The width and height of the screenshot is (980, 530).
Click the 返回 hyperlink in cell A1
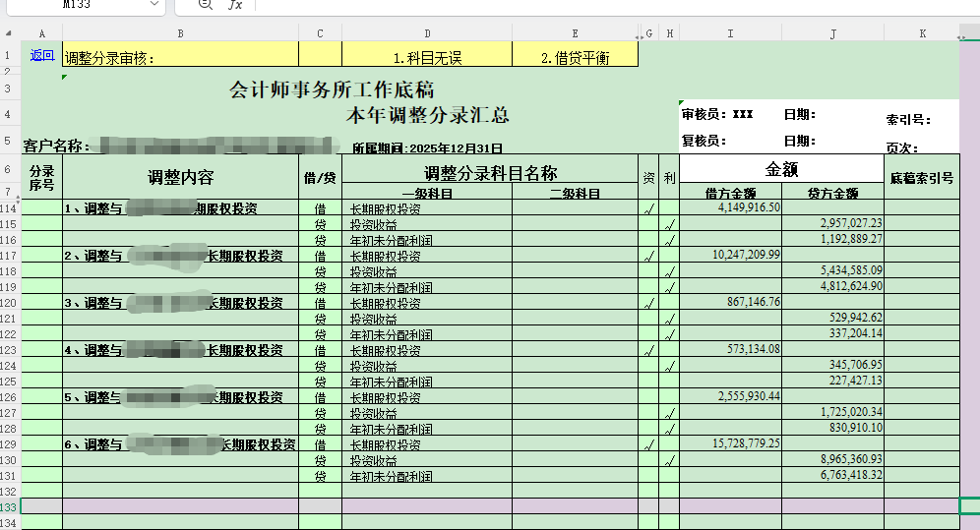[x=41, y=56]
